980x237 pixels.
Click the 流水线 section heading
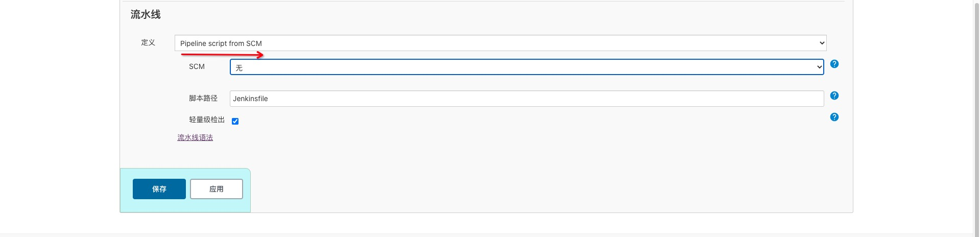[146, 14]
